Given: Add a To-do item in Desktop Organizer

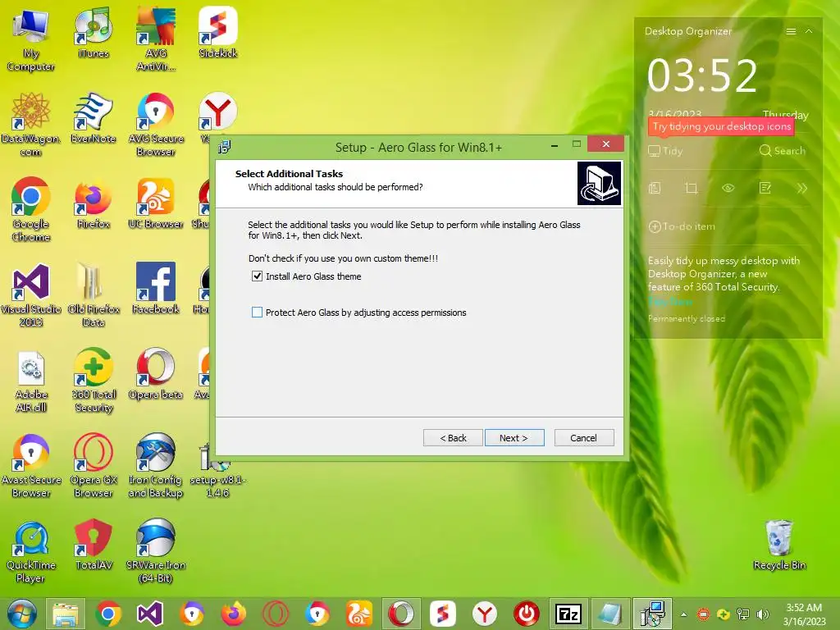Looking at the screenshot, I should [x=682, y=226].
